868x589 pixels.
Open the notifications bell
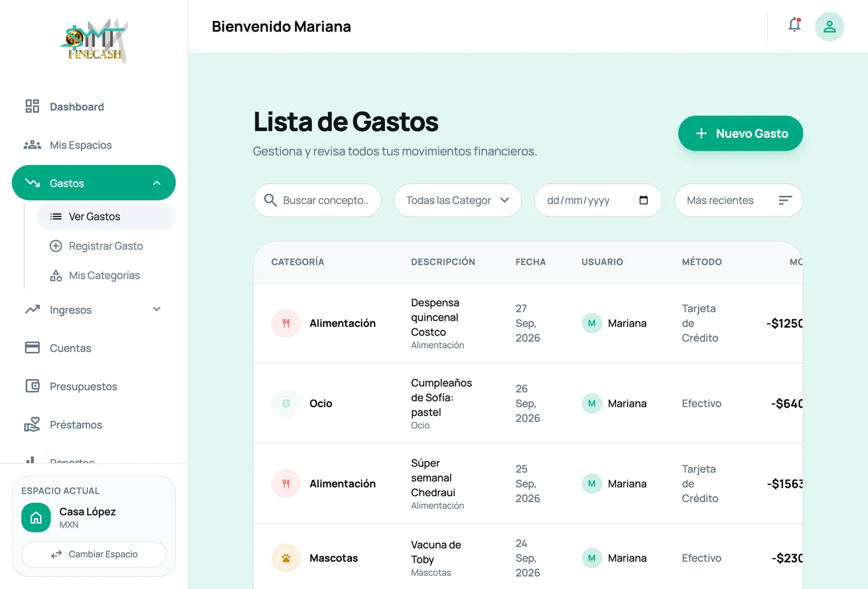pos(795,25)
